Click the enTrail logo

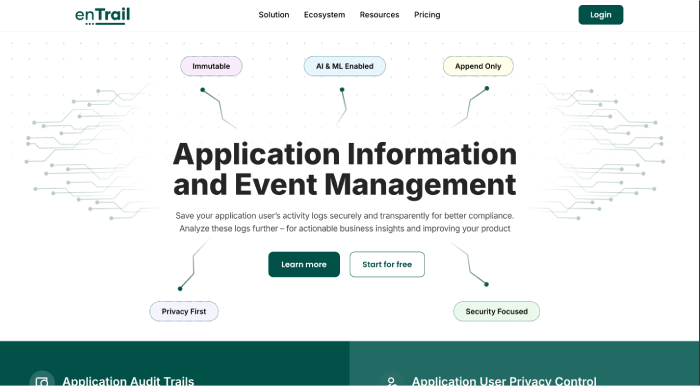(x=103, y=16)
